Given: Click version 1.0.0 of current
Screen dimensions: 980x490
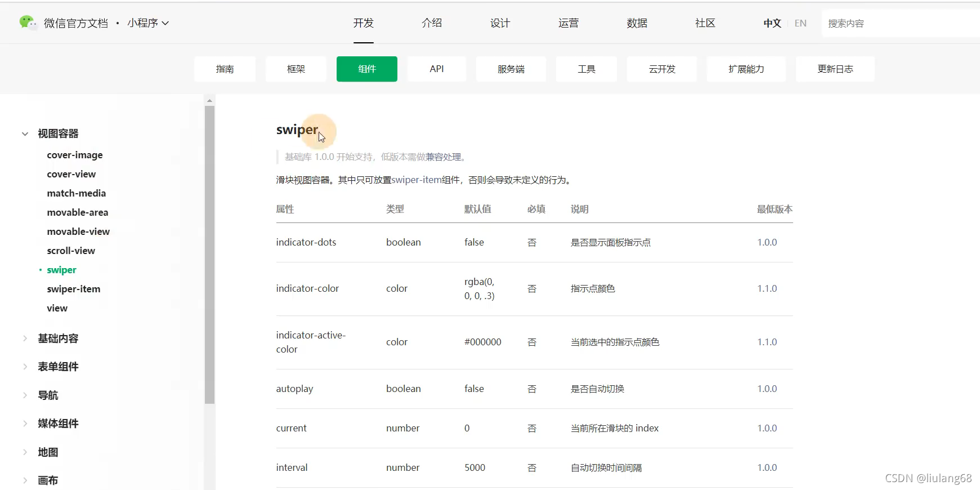Looking at the screenshot, I should tap(767, 428).
